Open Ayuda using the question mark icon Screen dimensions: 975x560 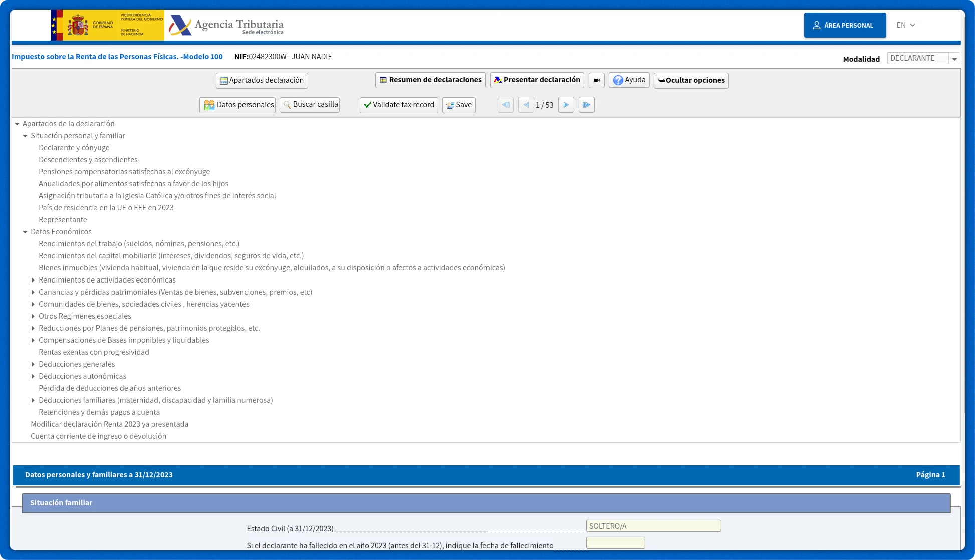(x=618, y=80)
